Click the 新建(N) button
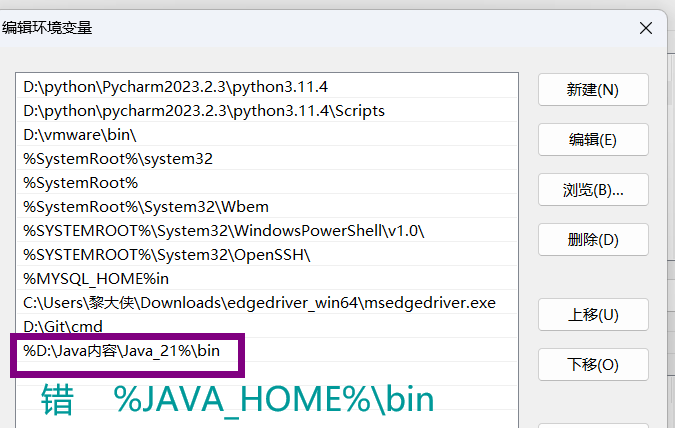Screen dimensions: 675x428 click(593, 90)
